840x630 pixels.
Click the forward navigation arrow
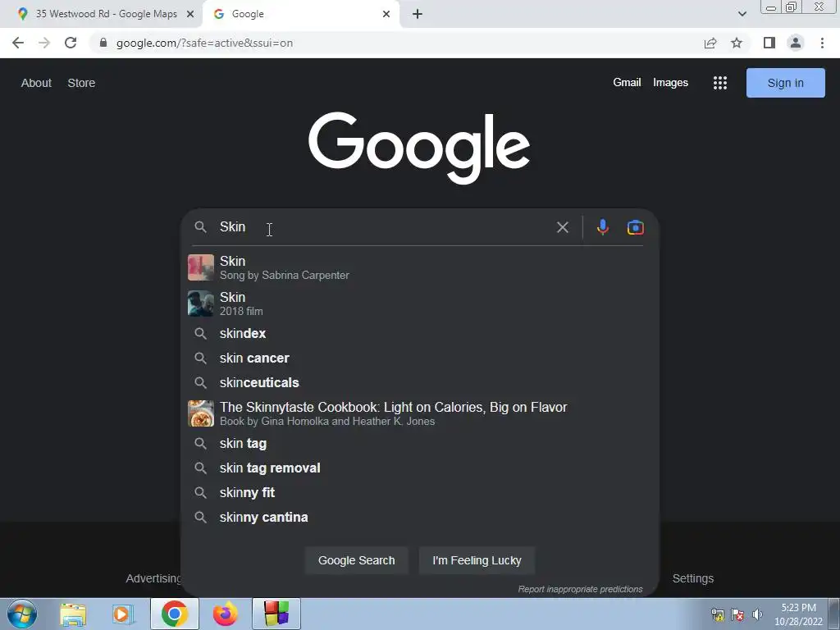[44, 43]
